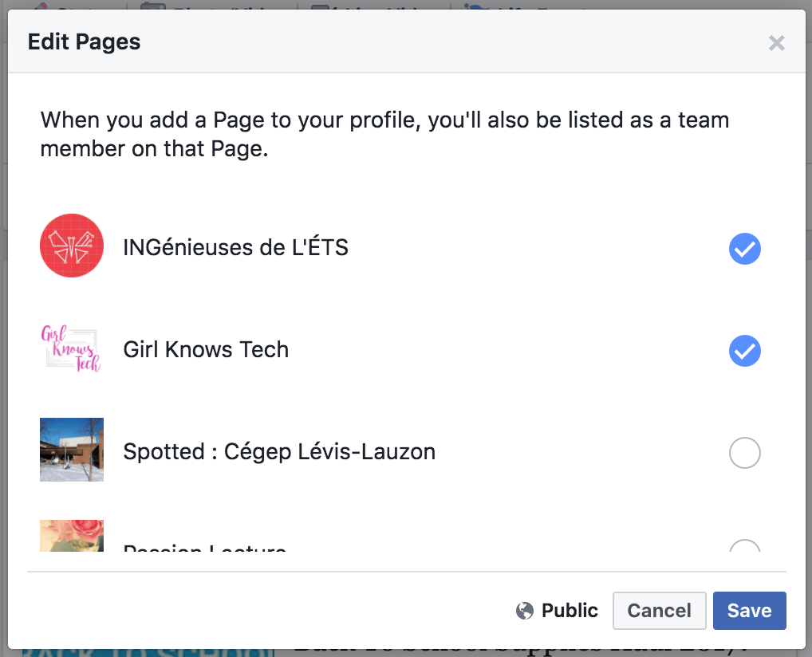Close the Edit Pages dialog with the X
Image resolution: width=812 pixels, height=657 pixels.
(776, 42)
